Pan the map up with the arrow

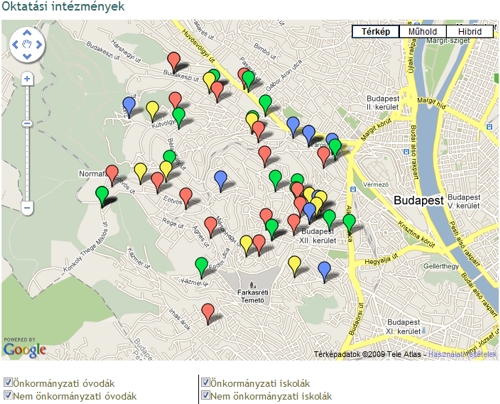pos(27,33)
